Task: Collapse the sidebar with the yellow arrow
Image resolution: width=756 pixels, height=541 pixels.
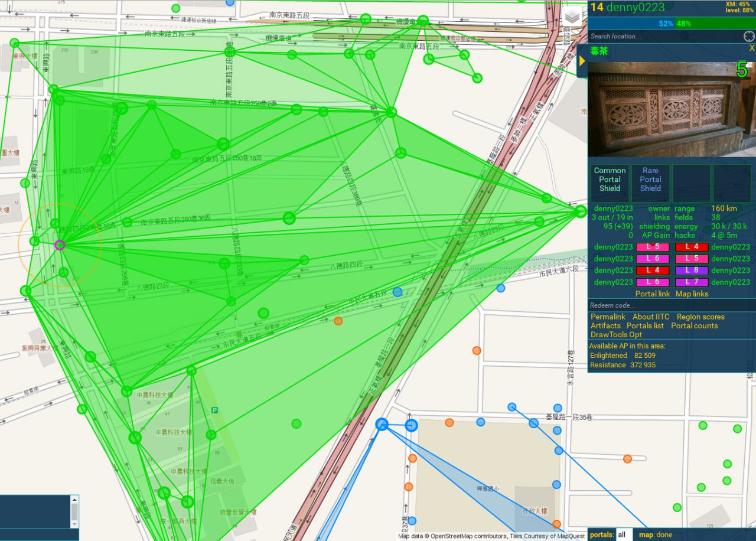Action: click(x=582, y=61)
